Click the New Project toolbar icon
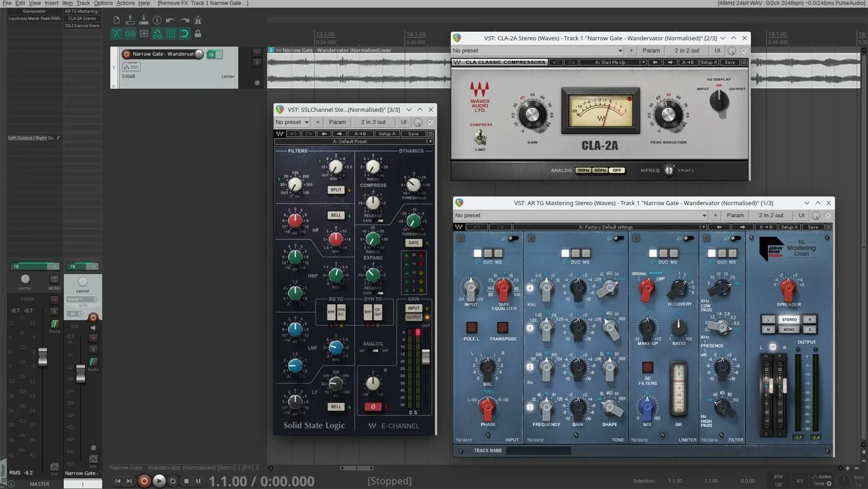 117,20
